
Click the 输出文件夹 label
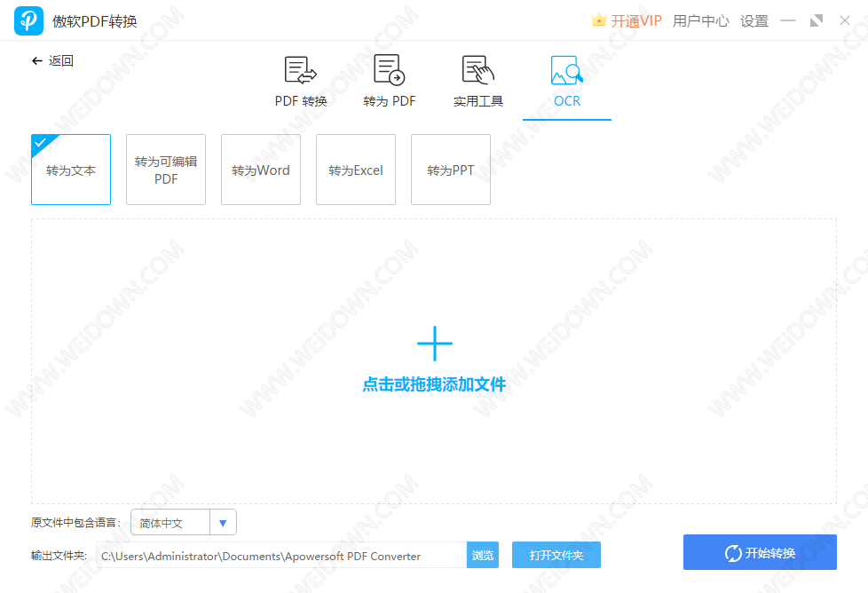pos(59,556)
